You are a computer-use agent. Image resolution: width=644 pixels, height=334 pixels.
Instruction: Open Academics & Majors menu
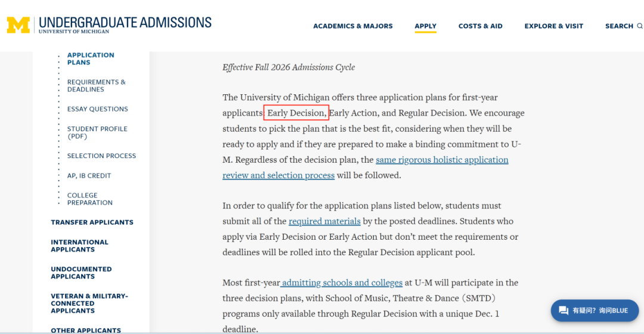(353, 26)
